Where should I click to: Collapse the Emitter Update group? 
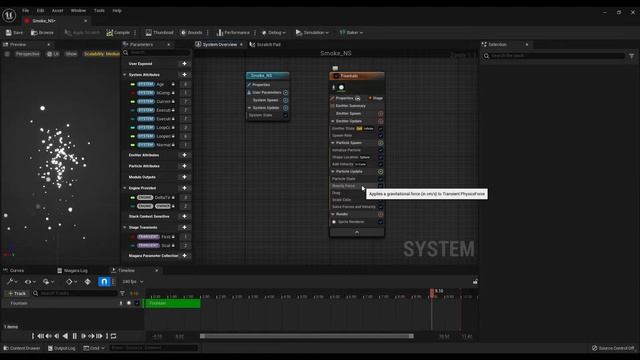pyautogui.click(x=333, y=121)
